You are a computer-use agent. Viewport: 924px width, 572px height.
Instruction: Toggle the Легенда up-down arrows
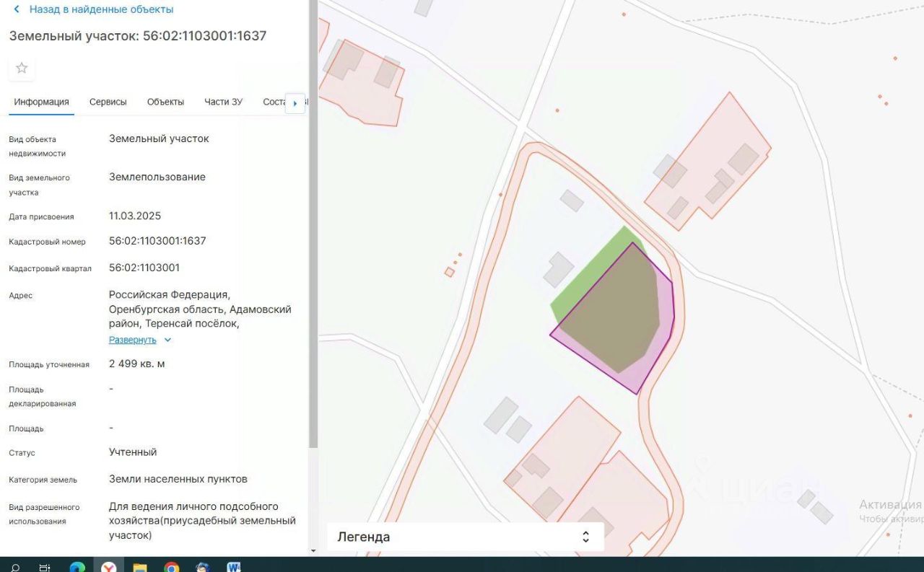585,537
